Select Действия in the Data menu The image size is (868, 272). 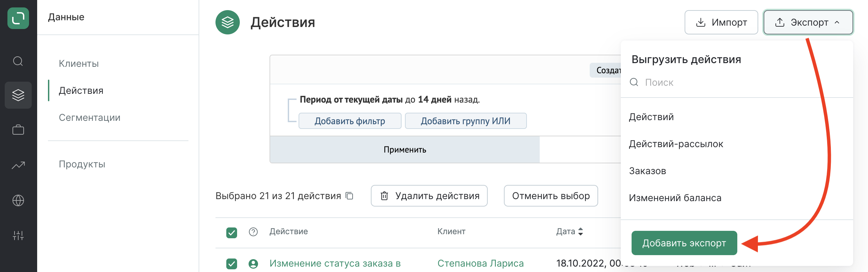[x=81, y=90]
